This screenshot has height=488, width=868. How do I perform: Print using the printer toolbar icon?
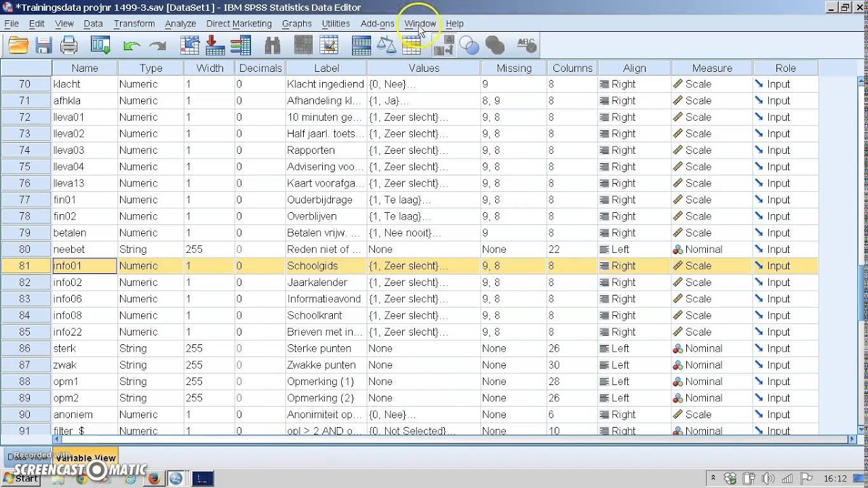pos(69,45)
